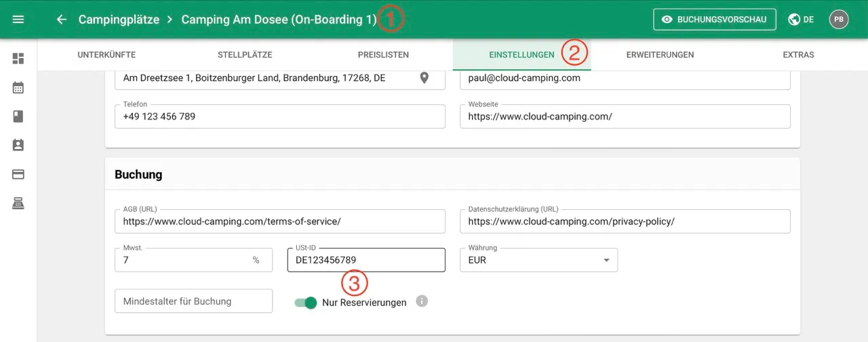Click the Campingplätze breadcrumb link
868x342 pixels.
[119, 20]
